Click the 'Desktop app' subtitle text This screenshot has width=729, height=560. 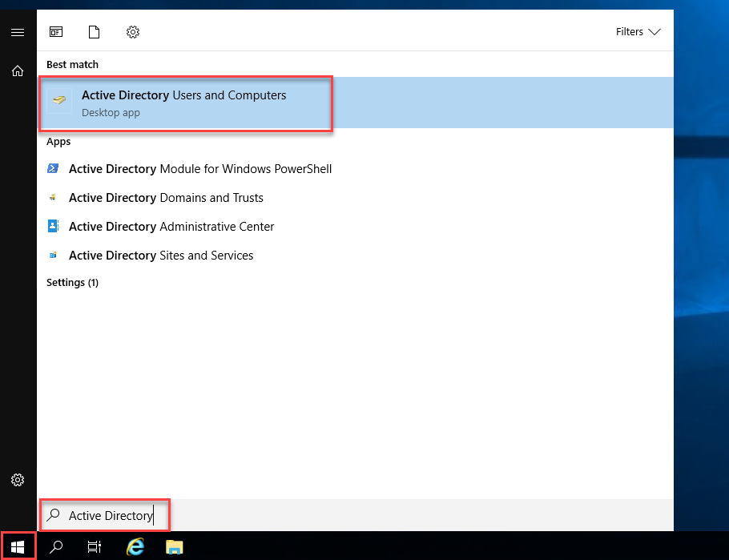click(111, 112)
